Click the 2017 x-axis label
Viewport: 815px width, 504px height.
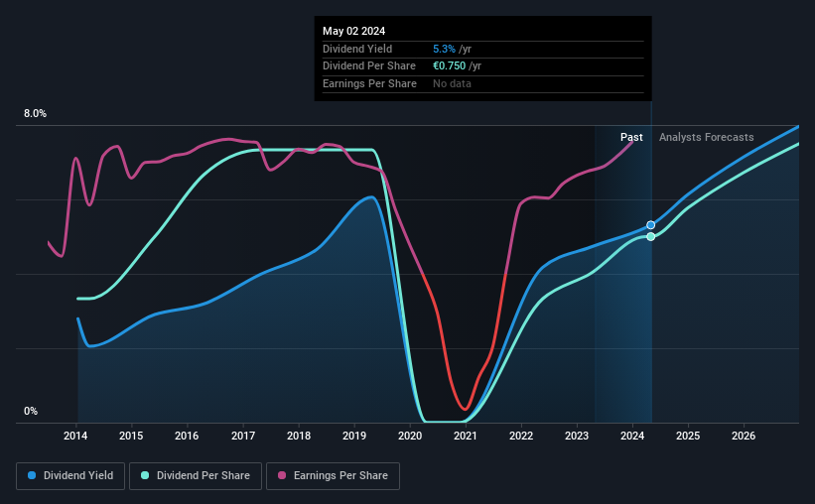(x=243, y=436)
